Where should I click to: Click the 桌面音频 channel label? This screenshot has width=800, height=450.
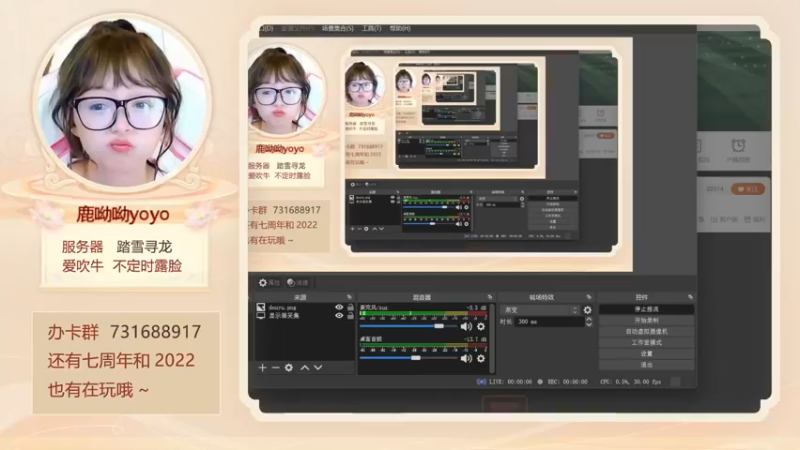click(371, 339)
